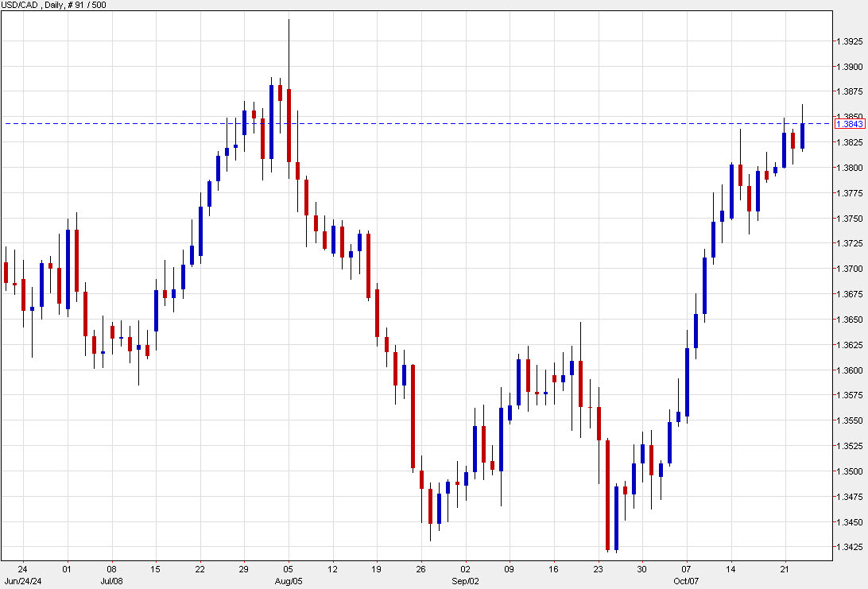Click the 22 day tick label
868x589 pixels.
coord(200,569)
